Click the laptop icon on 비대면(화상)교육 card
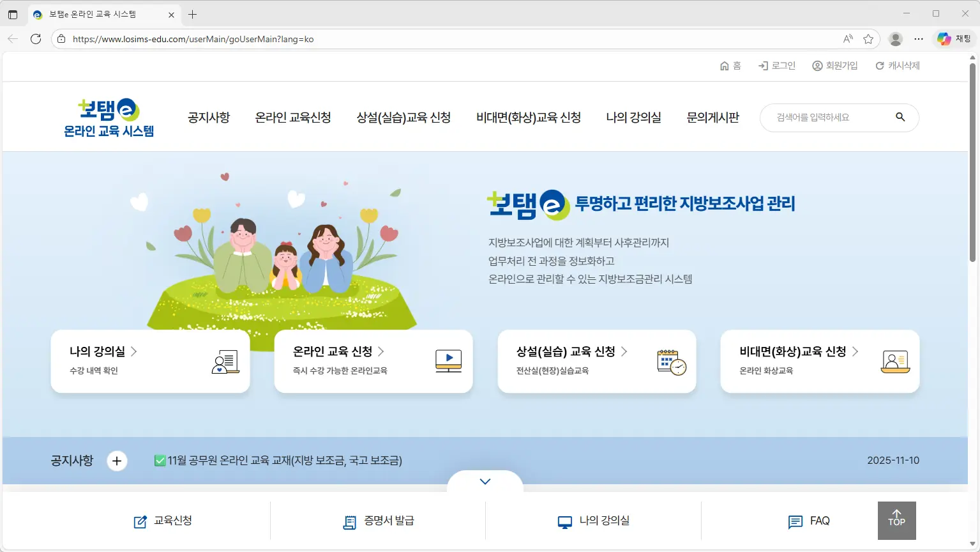The width and height of the screenshot is (980, 552). 895,360
